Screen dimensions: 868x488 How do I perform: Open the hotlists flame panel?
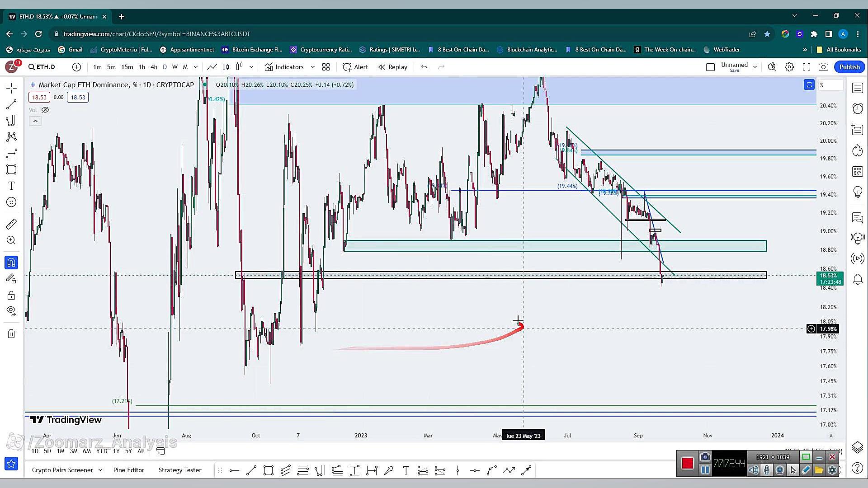[x=857, y=150]
